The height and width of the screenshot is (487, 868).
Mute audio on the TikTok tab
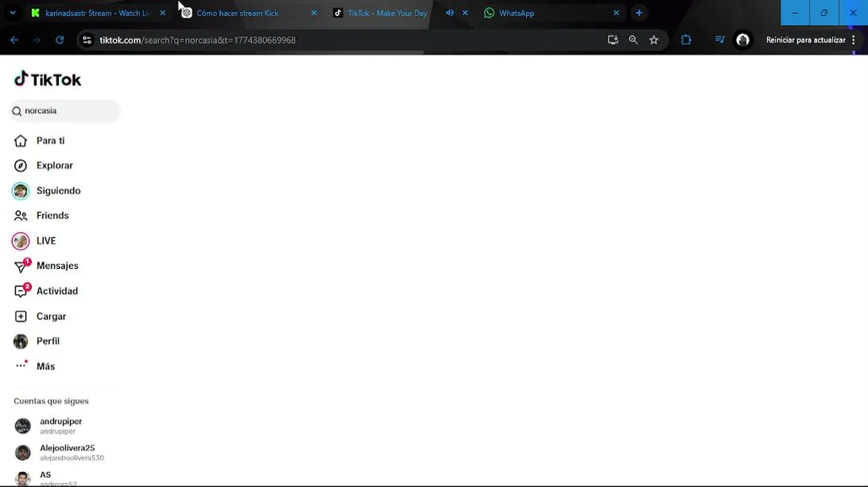(x=450, y=13)
